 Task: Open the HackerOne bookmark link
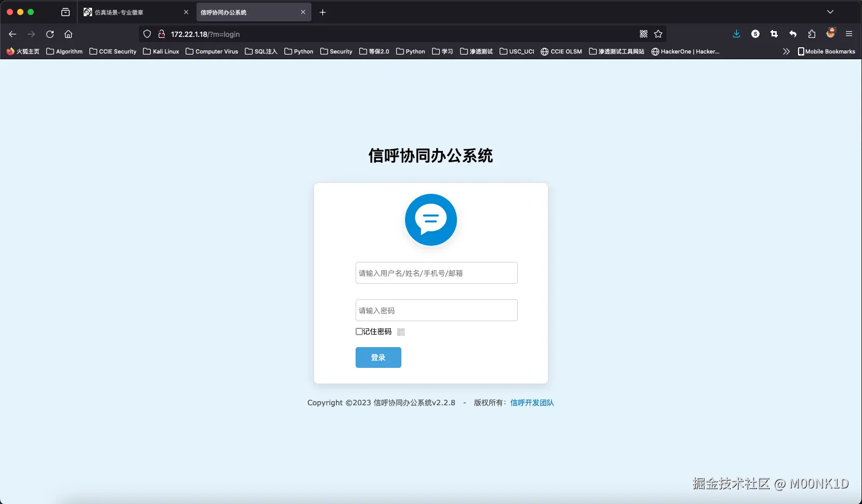[x=686, y=51]
